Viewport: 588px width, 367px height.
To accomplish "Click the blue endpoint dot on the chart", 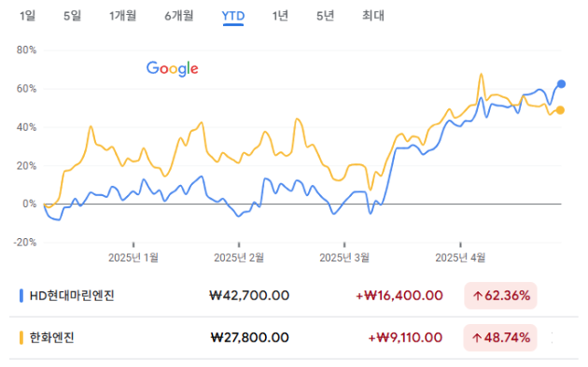I will (561, 84).
